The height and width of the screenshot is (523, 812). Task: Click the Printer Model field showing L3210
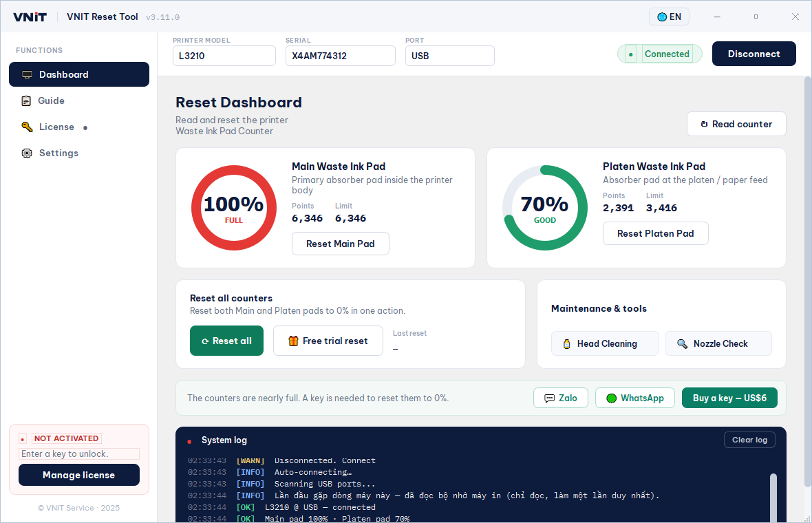pos(224,56)
